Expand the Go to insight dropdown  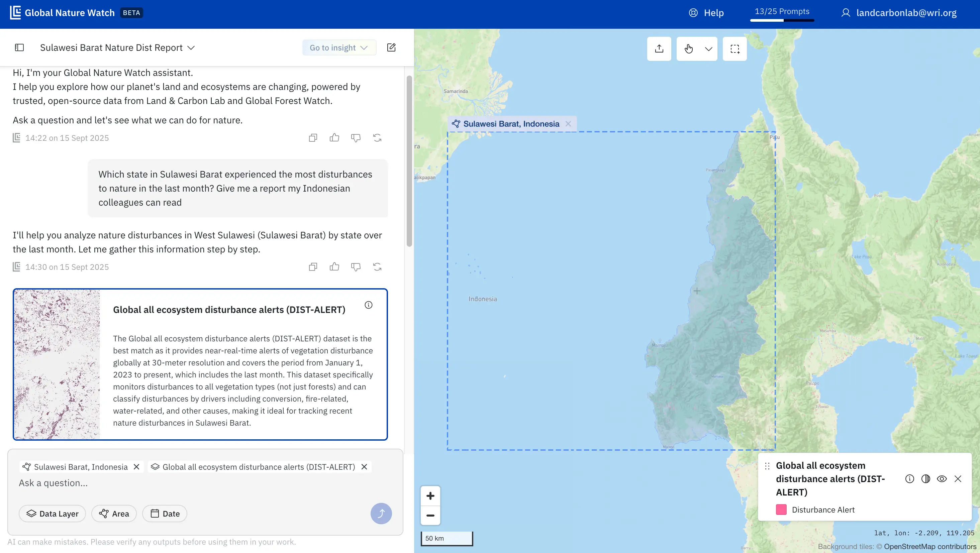click(x=338, y=47)
